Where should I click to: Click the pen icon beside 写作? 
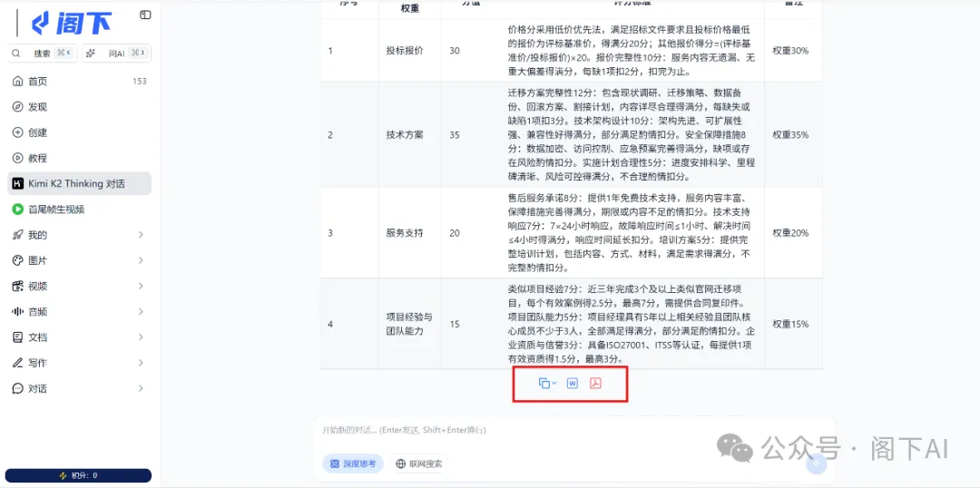coord(17,363)
